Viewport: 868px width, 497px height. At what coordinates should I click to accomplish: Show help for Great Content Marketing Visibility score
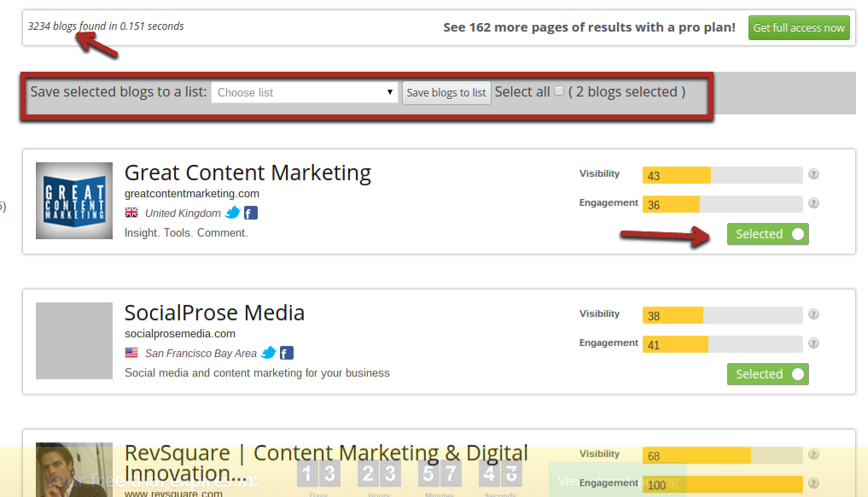813,174
